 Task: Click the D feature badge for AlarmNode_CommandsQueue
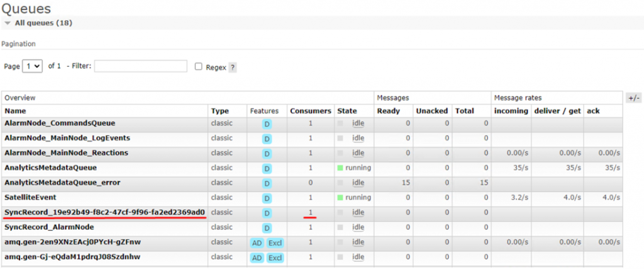(x=267, y=123)
